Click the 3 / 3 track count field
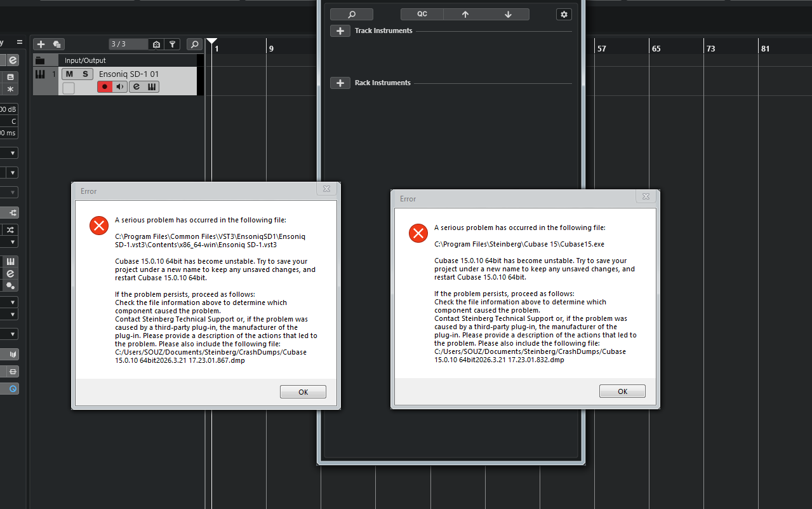812x509 pixels. (128, 44)
